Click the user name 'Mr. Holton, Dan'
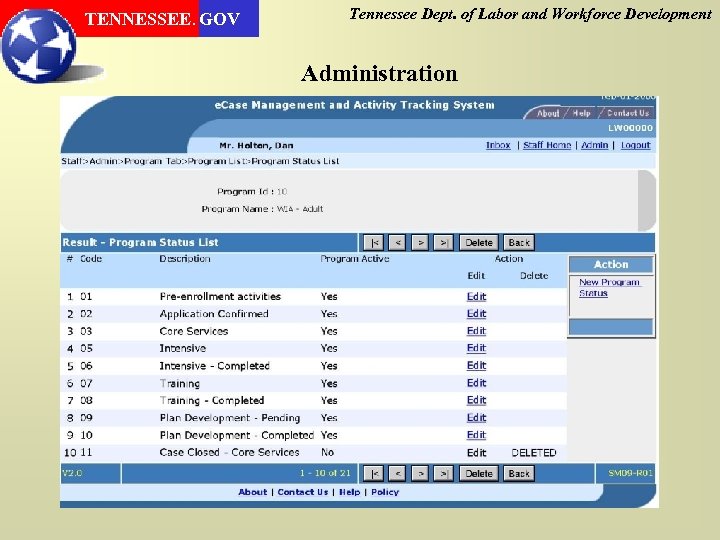This screenshot has width=720, height=540. click(x=256, y=146)
